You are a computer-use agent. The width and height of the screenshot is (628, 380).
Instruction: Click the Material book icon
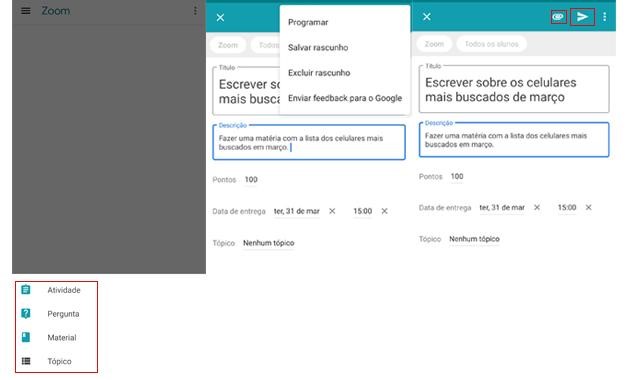click(26, 337)
